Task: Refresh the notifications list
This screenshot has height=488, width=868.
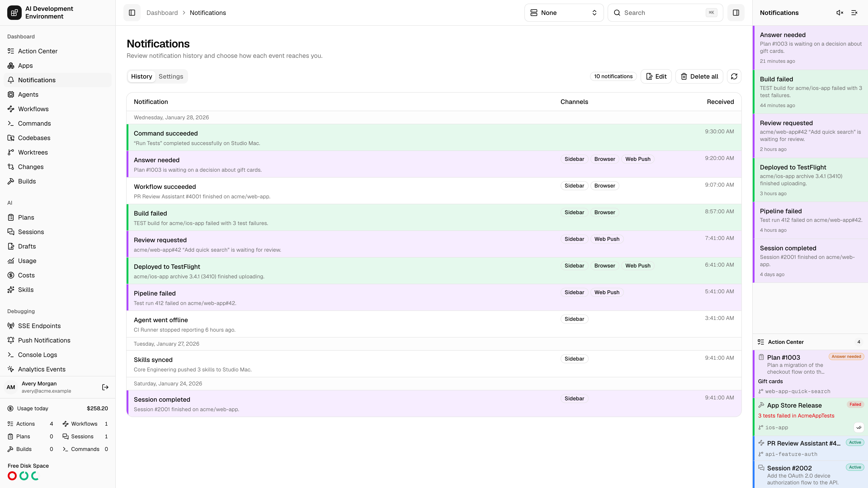Action: 734,76
